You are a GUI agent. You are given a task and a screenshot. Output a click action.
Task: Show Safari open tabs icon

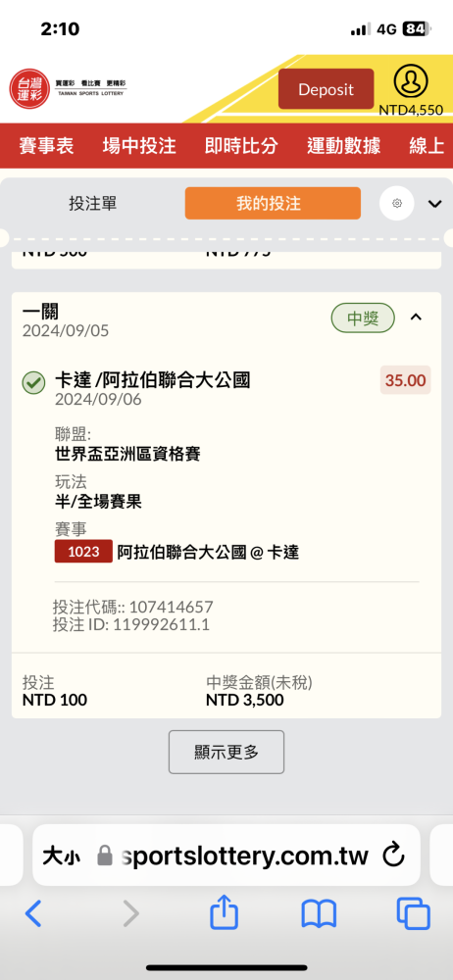coord(414,914)
